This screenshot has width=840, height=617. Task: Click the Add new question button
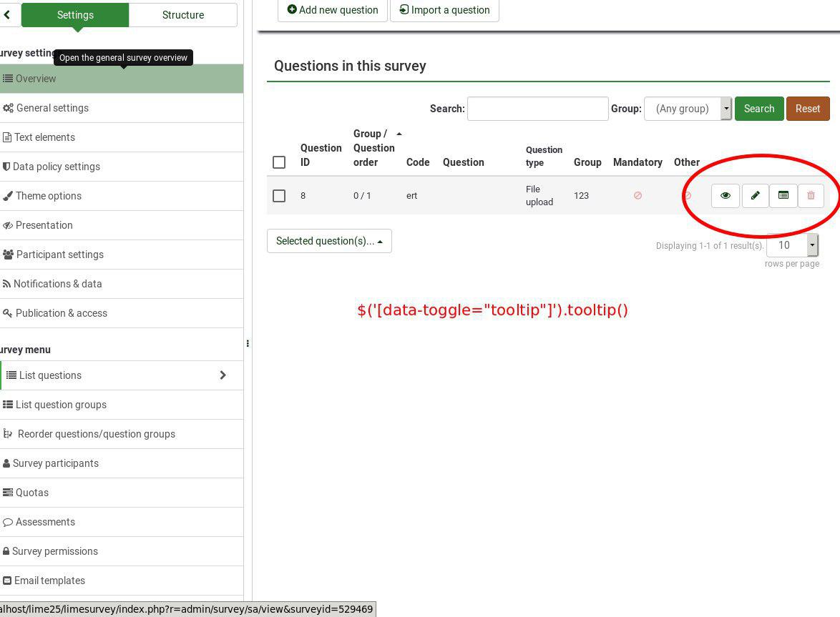pyautogui.click(x=333, y=10)
